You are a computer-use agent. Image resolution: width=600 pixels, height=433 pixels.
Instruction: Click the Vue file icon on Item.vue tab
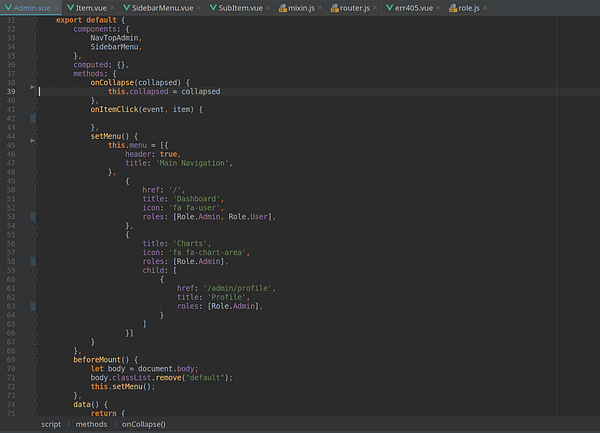click(70, 8)
